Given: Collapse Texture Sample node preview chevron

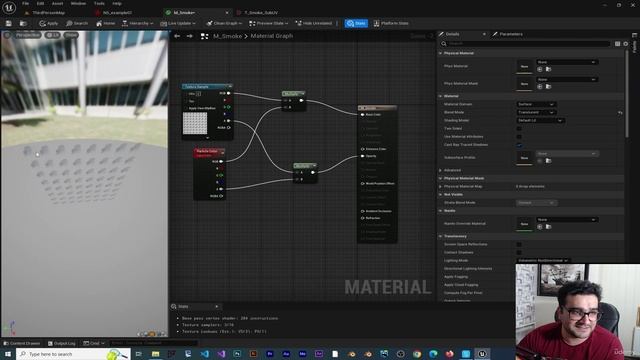Looking at the screenshot, I should (x=207, y=138).
